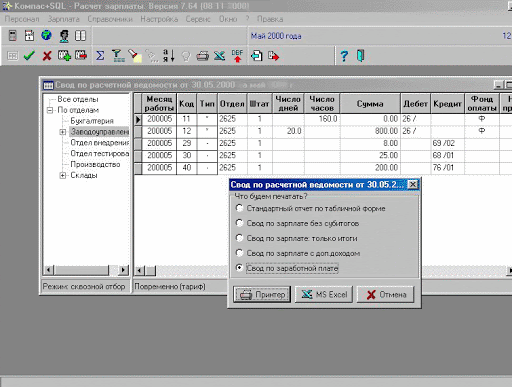
Task: Select 'Бухгалтерия' in department tree
Action: point(92,121)
